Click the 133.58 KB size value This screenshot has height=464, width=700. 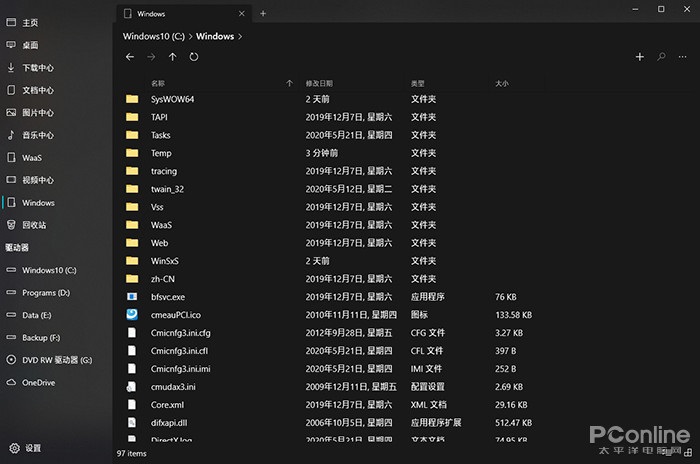513,315
